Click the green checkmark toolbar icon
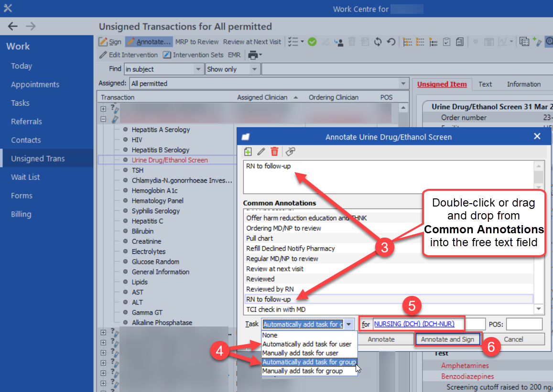This screenshot has width=553, height=392. [x=312, y=42]
